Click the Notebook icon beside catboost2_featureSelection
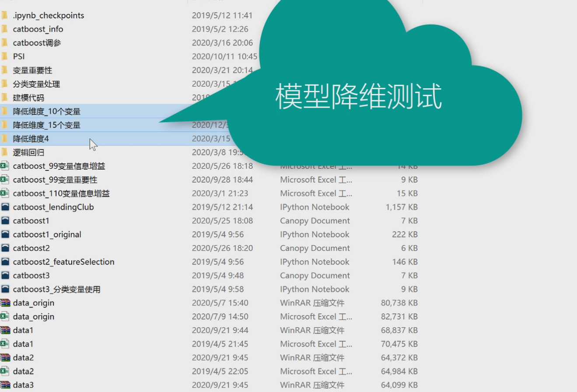The height and width of the screenshot is (392, 577). (7, 261)
